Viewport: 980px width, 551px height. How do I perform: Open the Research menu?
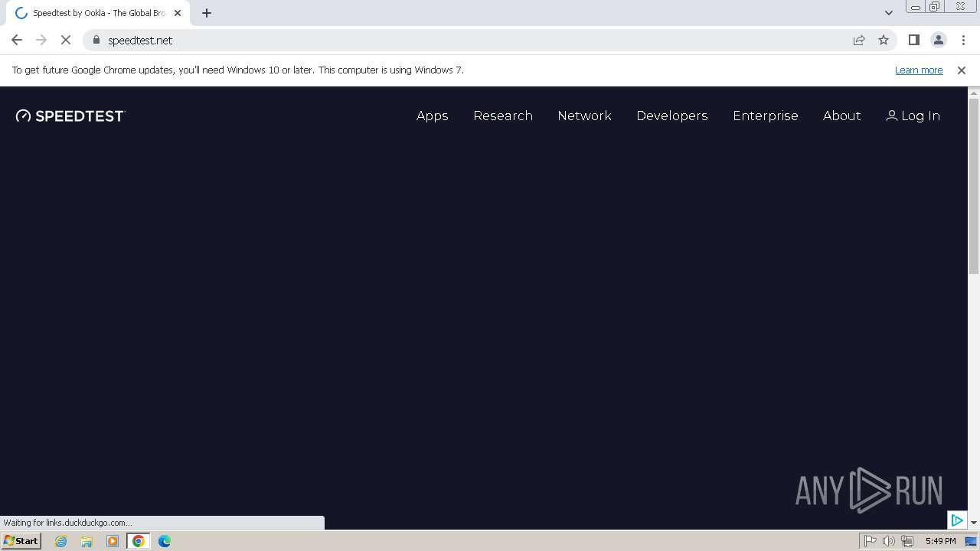502,116
